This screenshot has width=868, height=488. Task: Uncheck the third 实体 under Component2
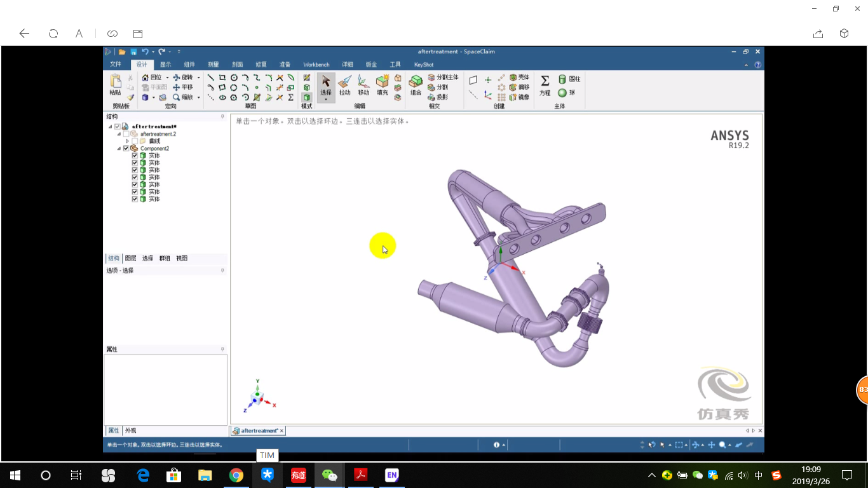pos(135,170)
